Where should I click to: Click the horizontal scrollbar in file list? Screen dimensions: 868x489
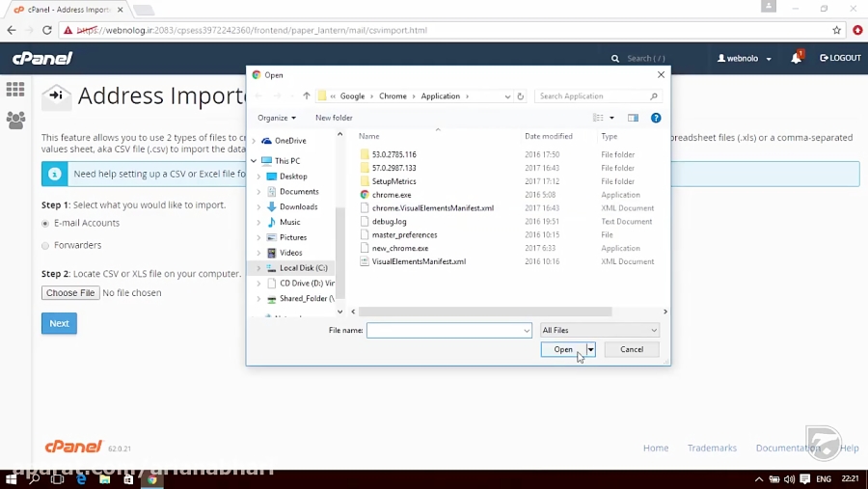coord(485,312)
